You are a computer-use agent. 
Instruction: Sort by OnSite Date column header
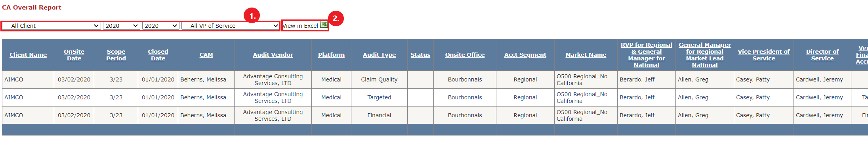coord(74,55)
